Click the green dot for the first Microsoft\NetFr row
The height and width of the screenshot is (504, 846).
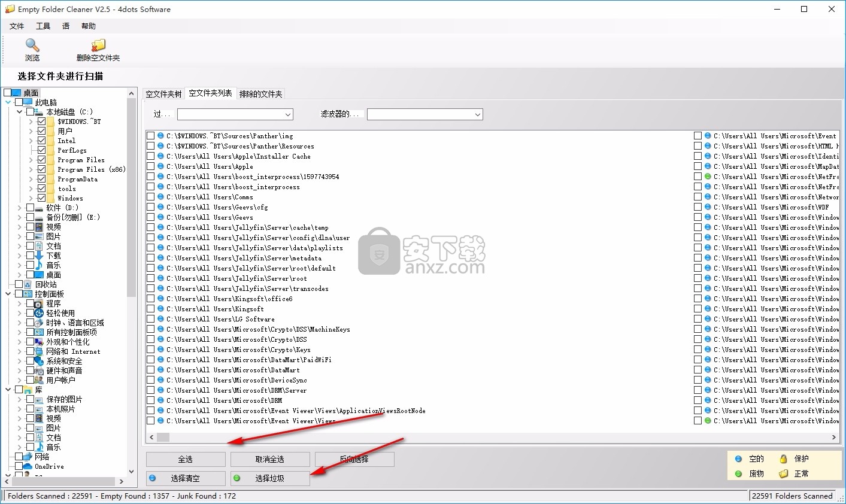click(x=708, y=177)
